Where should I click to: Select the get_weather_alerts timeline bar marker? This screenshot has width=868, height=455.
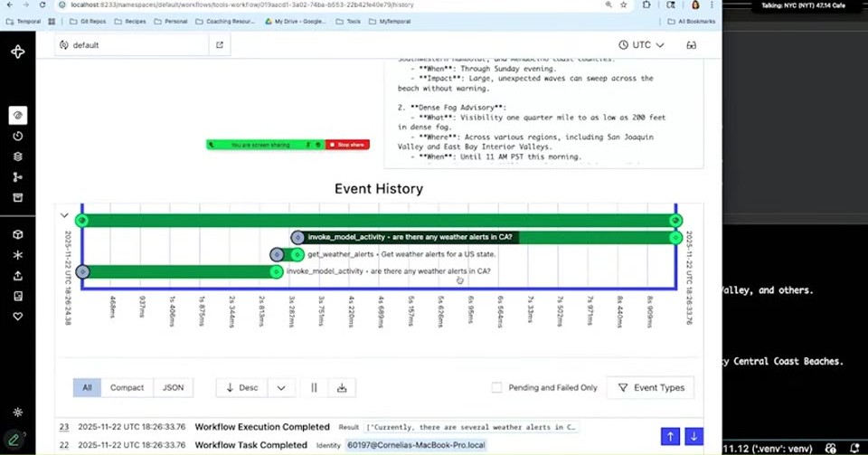(288, 254)
